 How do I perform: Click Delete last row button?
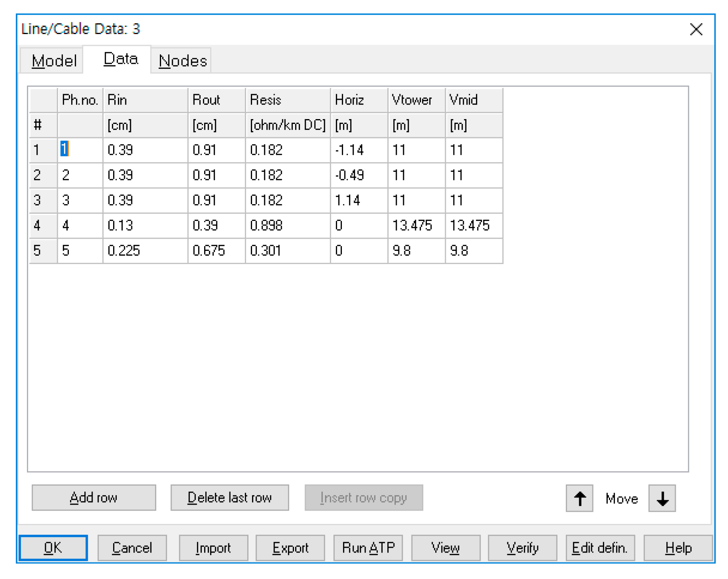click(x=229, y=497)
